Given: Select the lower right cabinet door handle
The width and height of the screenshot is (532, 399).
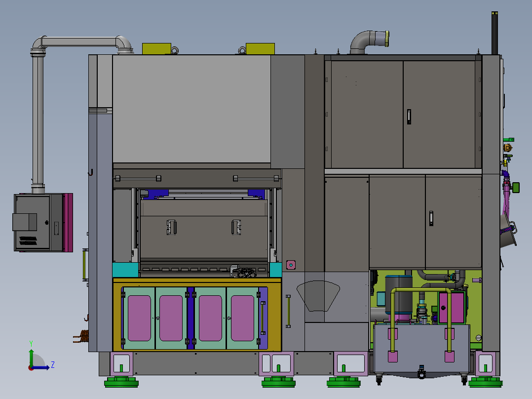Looking at the screenshot, I should [431, 218].
